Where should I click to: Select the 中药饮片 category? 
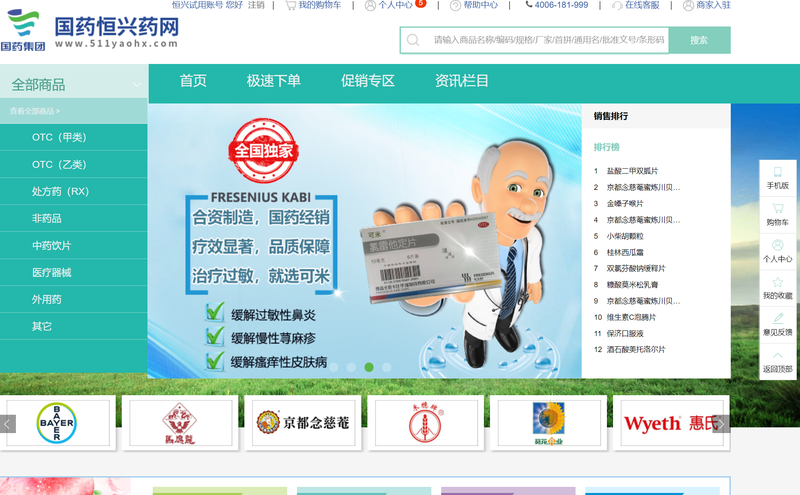(x=73, y=245)
